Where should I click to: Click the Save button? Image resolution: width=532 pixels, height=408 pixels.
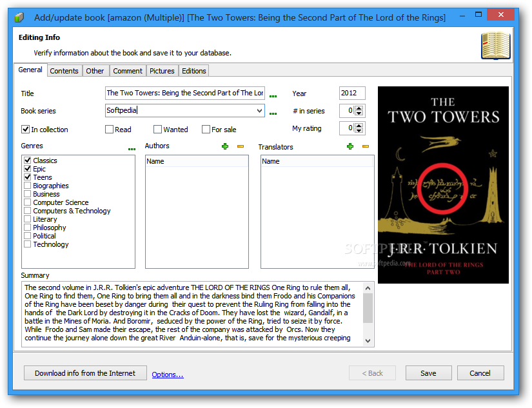(x=429, y=373)
